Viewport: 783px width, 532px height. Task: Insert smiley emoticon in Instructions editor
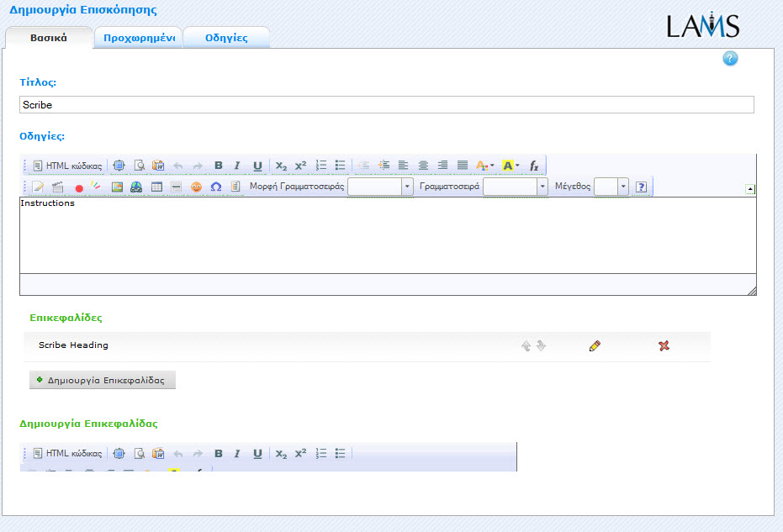coord(196,187)
